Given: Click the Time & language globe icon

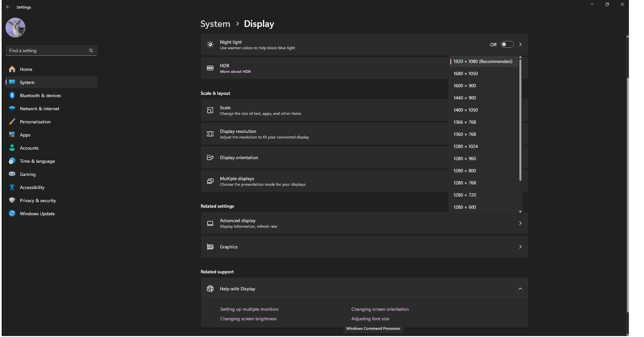Looking at the screenshot, I should pos(12,161).
